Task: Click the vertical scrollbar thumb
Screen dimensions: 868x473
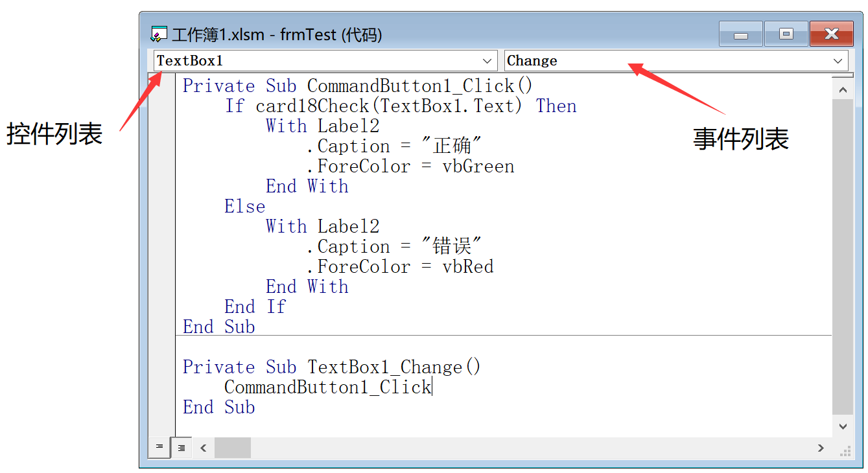Action: pos(842,256)
